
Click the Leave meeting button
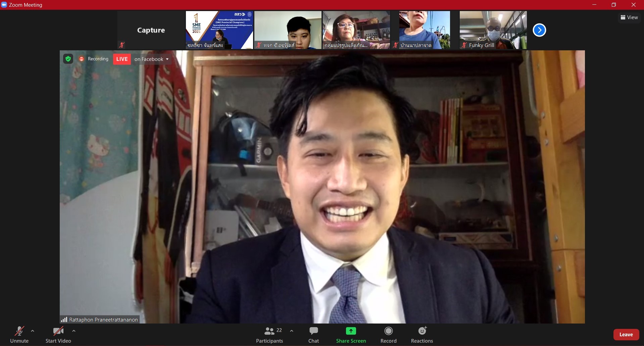coord(626,335)
